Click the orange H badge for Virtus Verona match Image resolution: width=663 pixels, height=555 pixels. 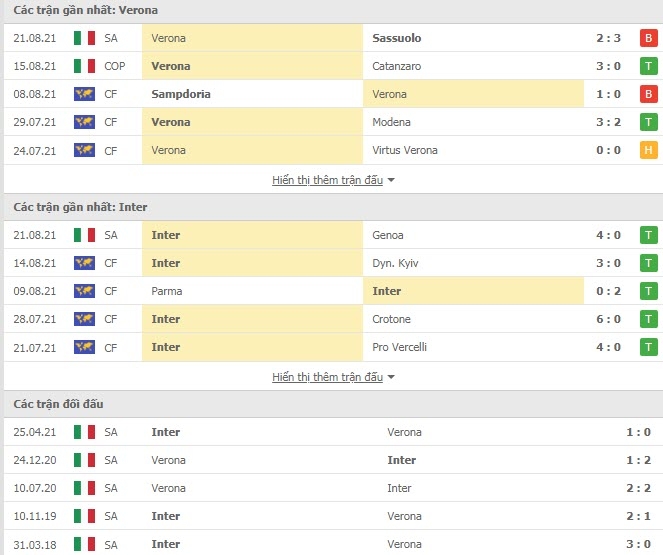pos(648,150)
